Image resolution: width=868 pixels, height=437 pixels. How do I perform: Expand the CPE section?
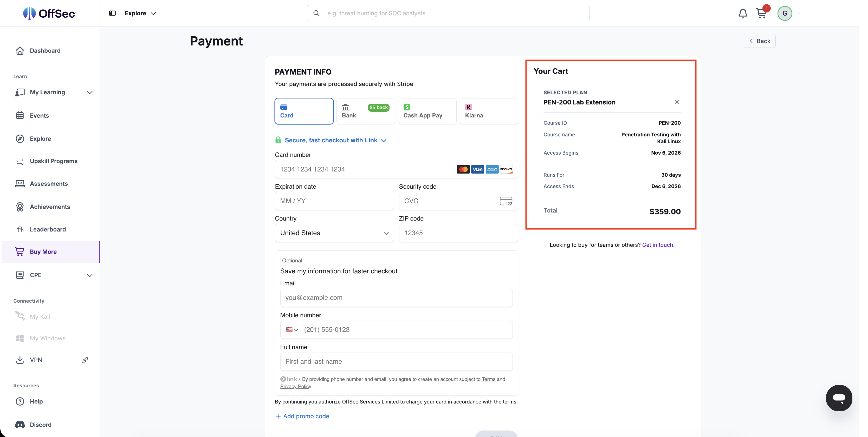(89, 275)
